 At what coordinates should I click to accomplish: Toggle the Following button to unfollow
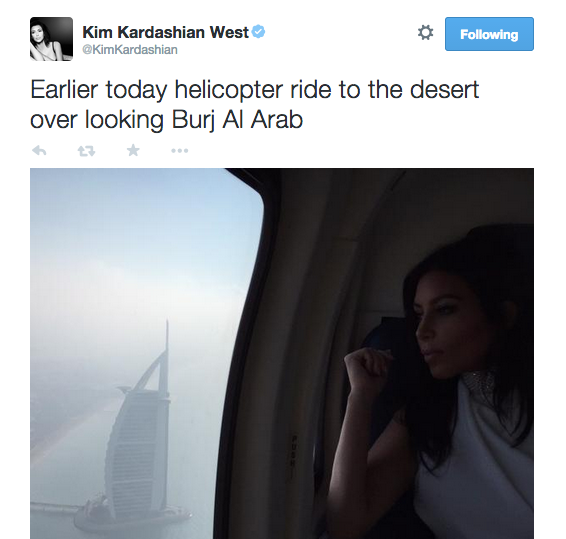click(489, 34)
